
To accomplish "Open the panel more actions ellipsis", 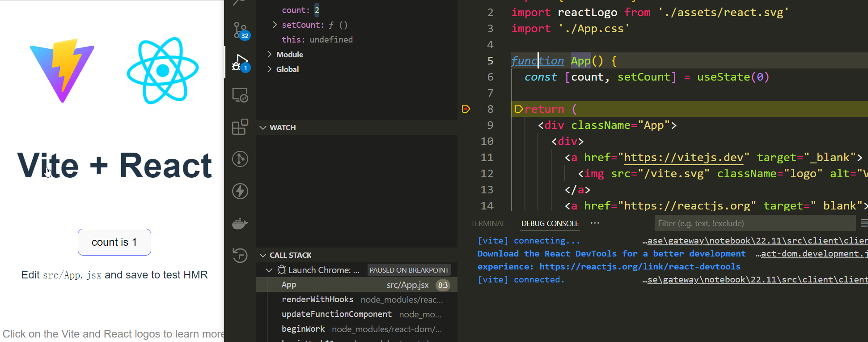I will pos(595,223).
